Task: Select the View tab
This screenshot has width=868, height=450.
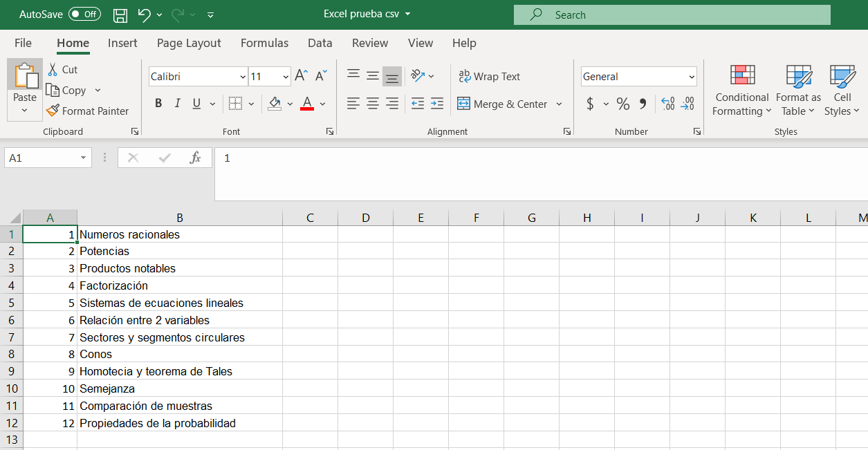Action: pos(421,43)
